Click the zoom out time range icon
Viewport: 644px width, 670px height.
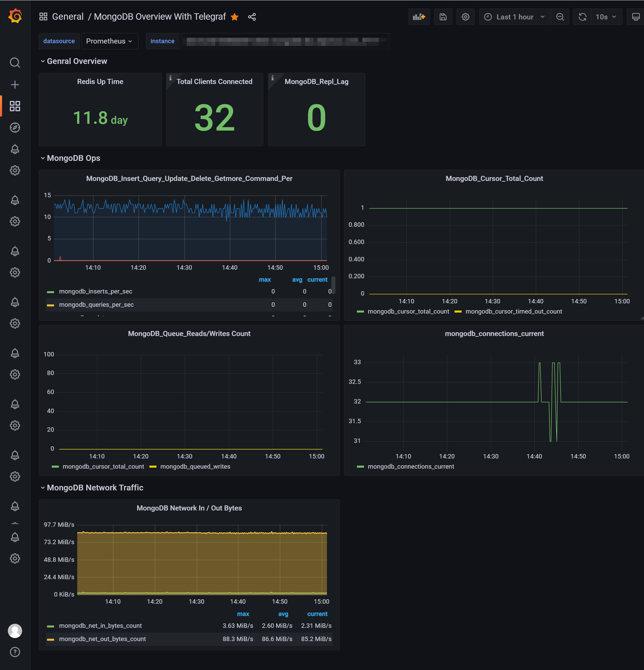[x=560, y=17]
